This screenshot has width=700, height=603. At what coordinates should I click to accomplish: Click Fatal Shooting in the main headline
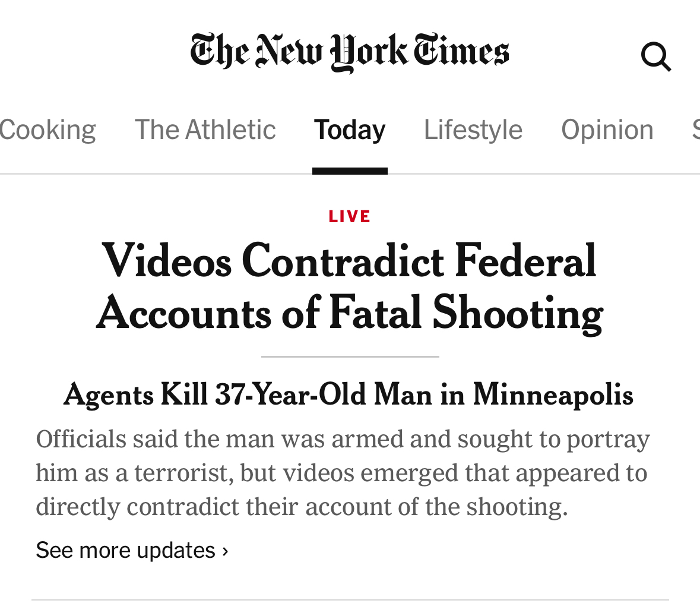465,313
